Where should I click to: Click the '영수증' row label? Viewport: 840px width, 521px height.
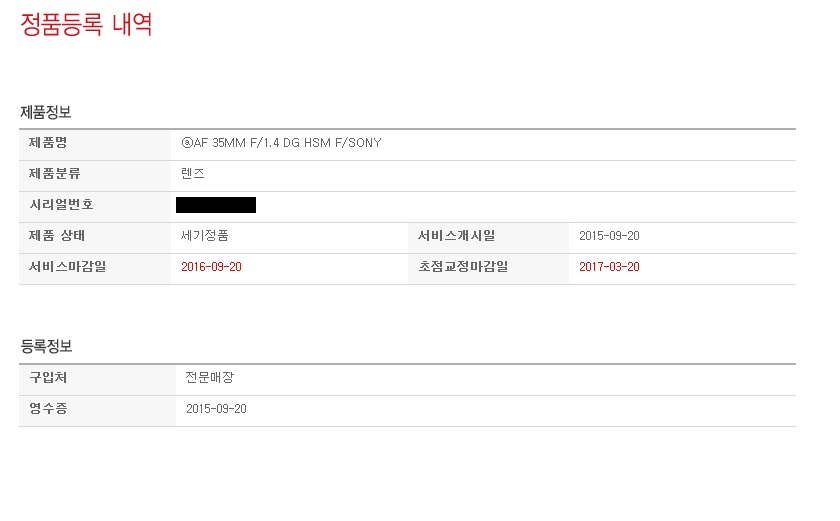coord(48,409)
